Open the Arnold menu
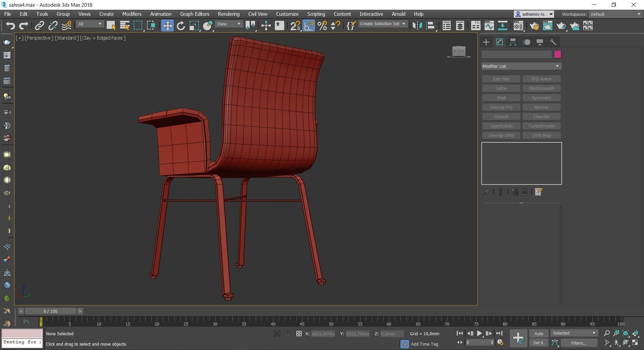Screen dimensions: 644x350 [x=398, y=14]
